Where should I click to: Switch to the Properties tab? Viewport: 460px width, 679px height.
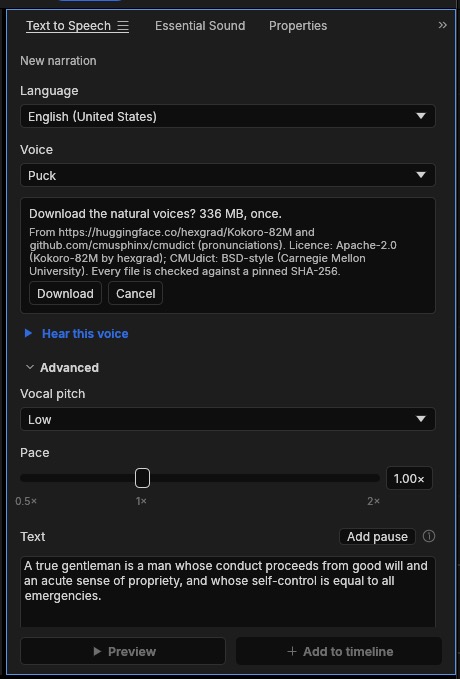click(x=298, y=26)
